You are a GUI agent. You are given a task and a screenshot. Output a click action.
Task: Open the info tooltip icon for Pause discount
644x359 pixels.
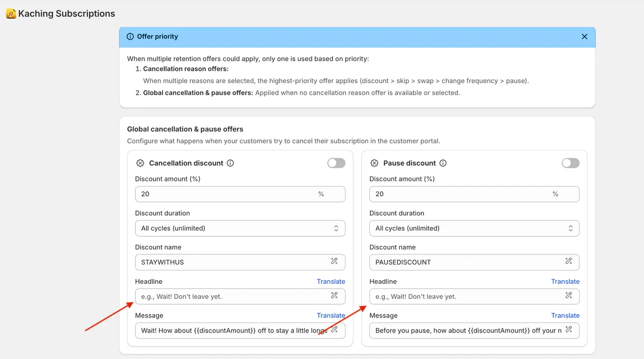[443, 163]
